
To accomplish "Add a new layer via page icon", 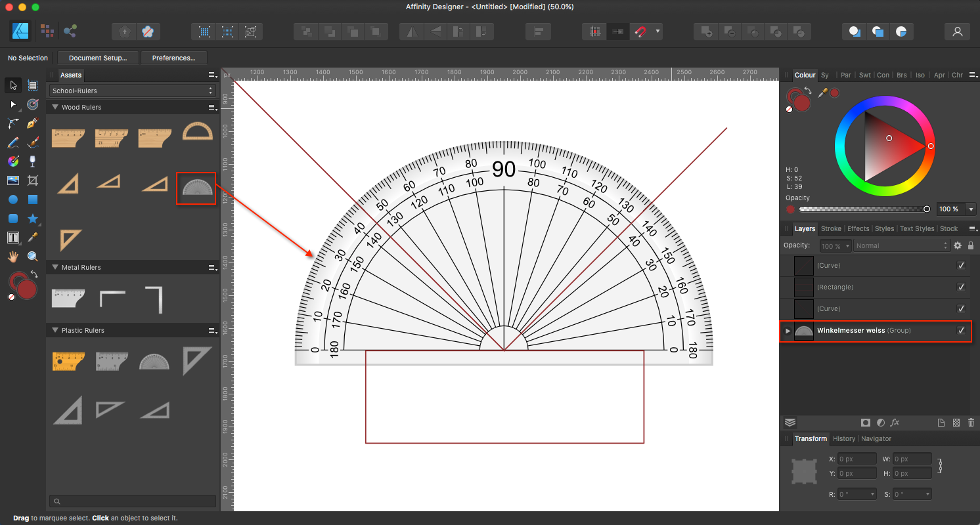I will tap(941, 423).
